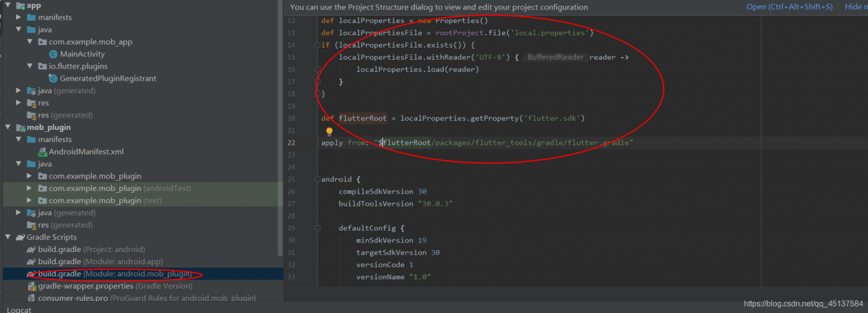
Task: Click the Gradle icon of build.gradle (Module: android.app)
Action: (31, 262)
